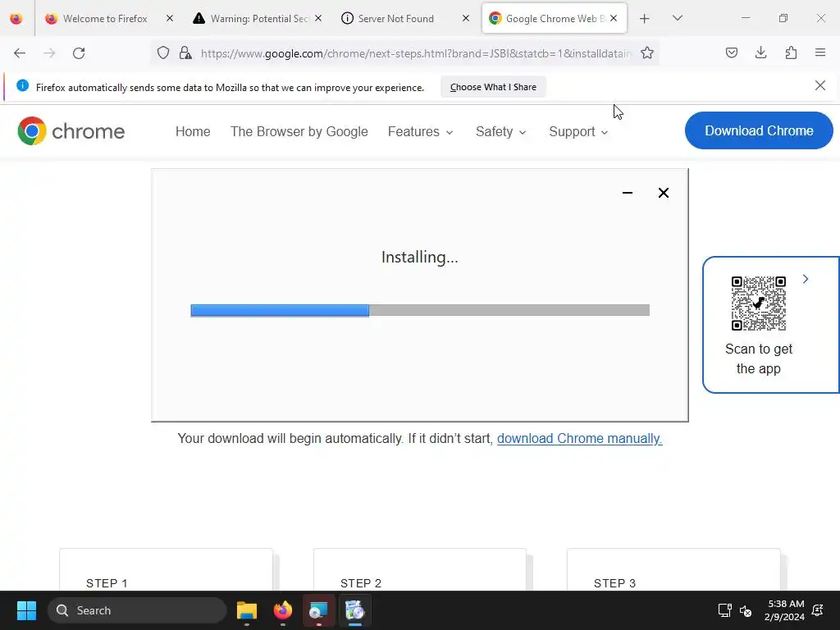This screenshot has width=840, height=630.
Task: Click the muted volume tray icon
Action: (745, 610)
